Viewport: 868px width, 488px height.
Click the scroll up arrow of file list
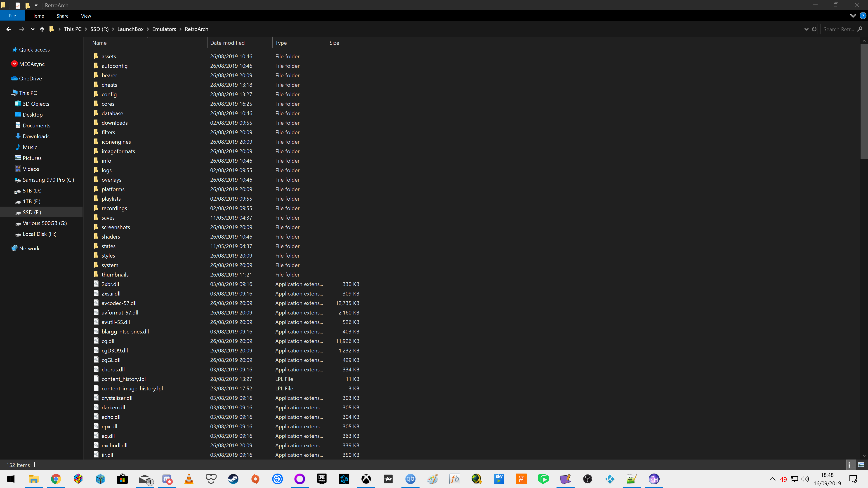864,41
